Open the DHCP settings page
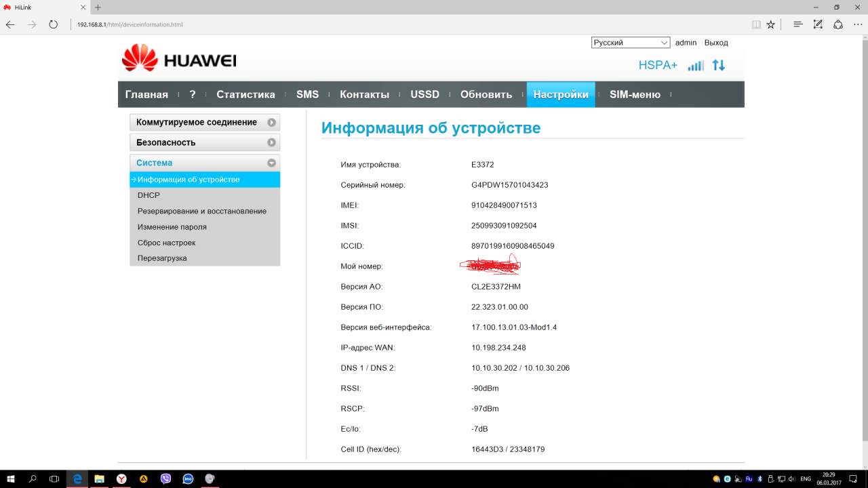Screen dimensions: 868x488 [149, 195]
